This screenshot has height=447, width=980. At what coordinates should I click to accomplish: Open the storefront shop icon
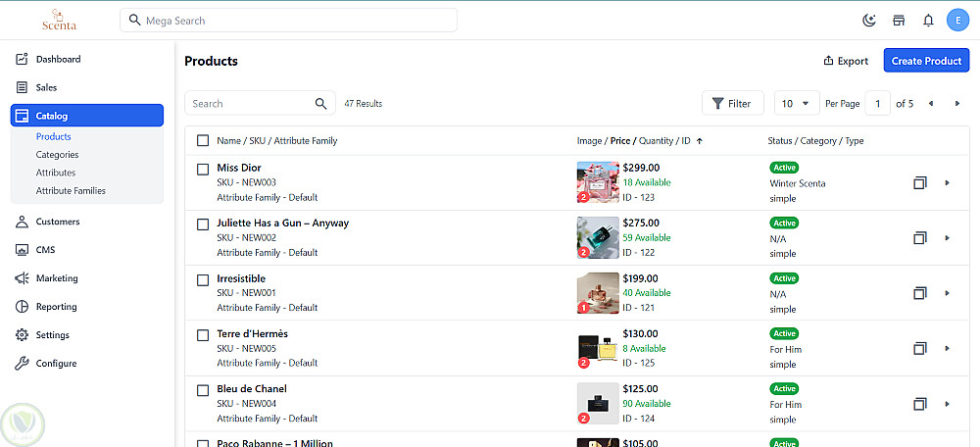(x=899, y=21)
